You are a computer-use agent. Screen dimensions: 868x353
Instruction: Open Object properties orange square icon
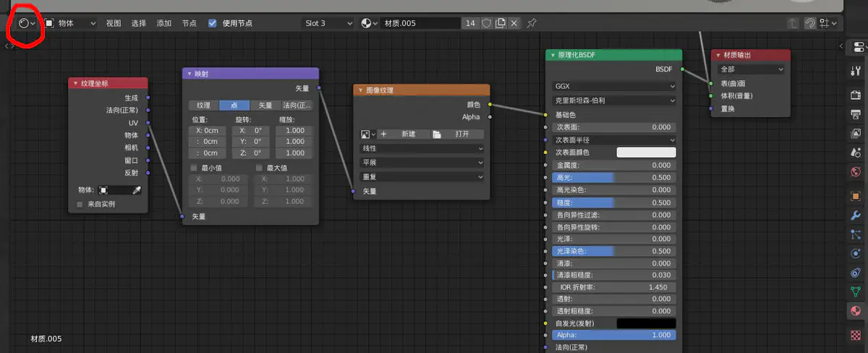(856, 196)
